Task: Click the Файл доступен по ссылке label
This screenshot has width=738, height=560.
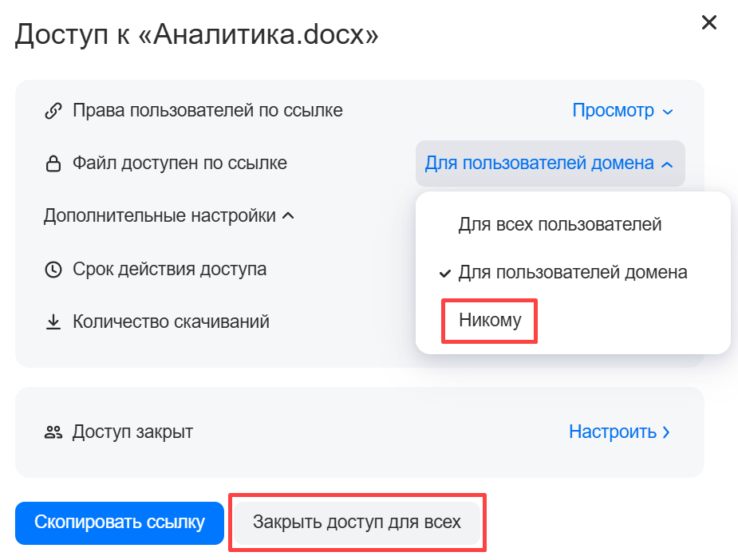Action: pyautogui.click(x=180, y=164)
